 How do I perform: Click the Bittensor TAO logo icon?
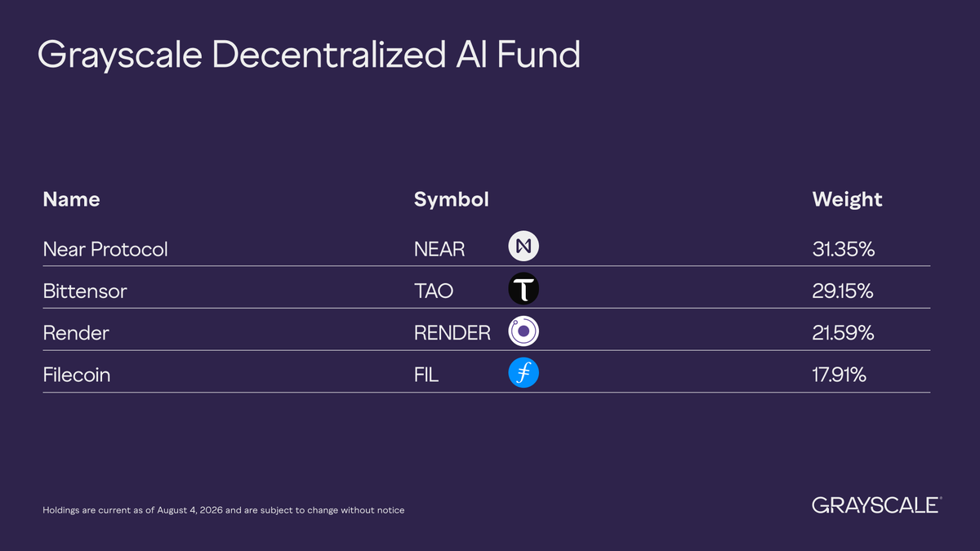(x=523, y=290)
